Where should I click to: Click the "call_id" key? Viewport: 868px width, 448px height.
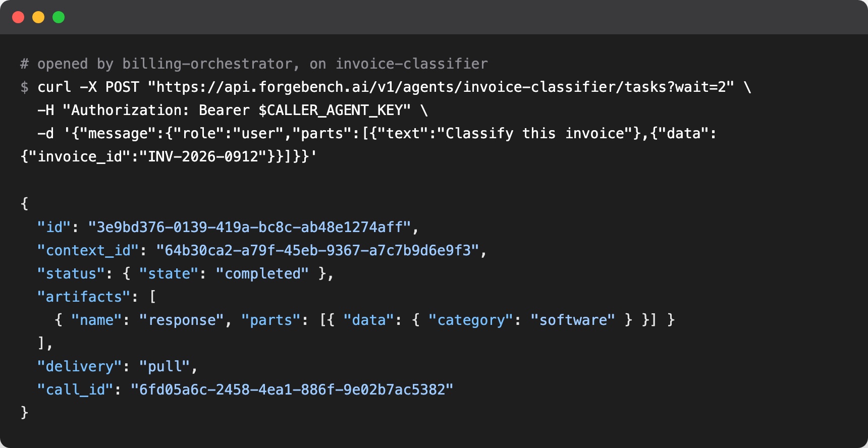(75, 390)
